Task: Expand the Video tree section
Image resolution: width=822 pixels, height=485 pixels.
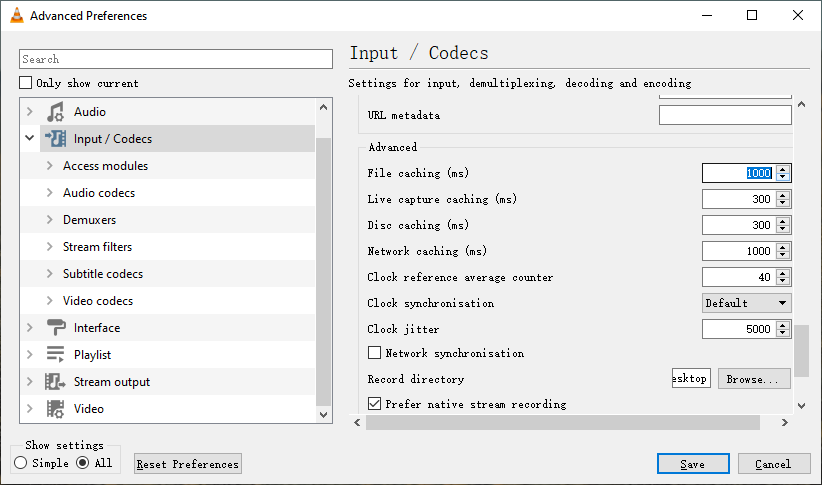Action: coord(30,408)
